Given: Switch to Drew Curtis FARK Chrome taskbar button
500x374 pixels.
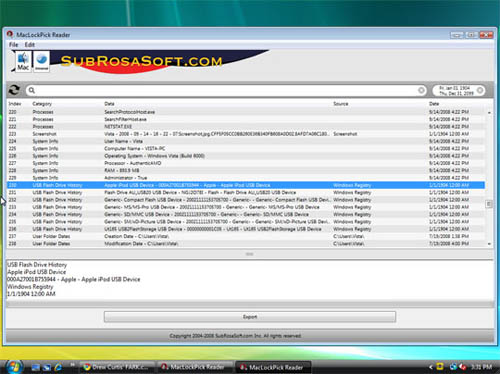Looking at the screenshot, I should (x=118, y=367).
